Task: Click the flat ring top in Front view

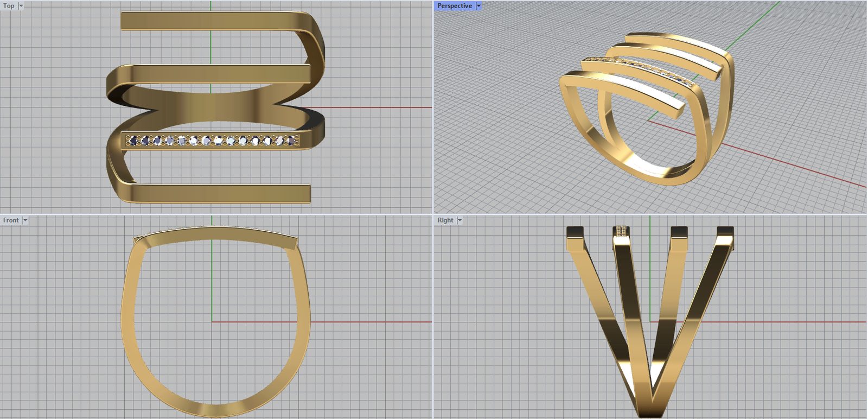Action: (216, 233)
